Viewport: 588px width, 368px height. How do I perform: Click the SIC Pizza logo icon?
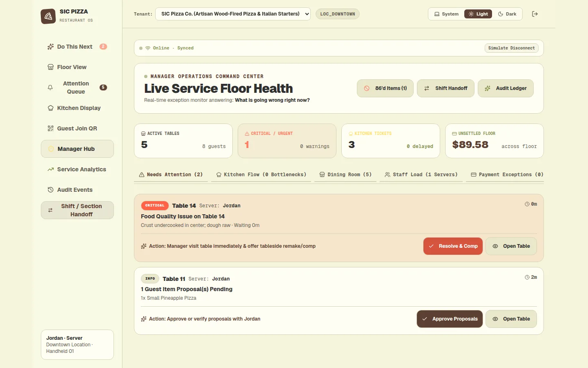click(x=48, y=16)
